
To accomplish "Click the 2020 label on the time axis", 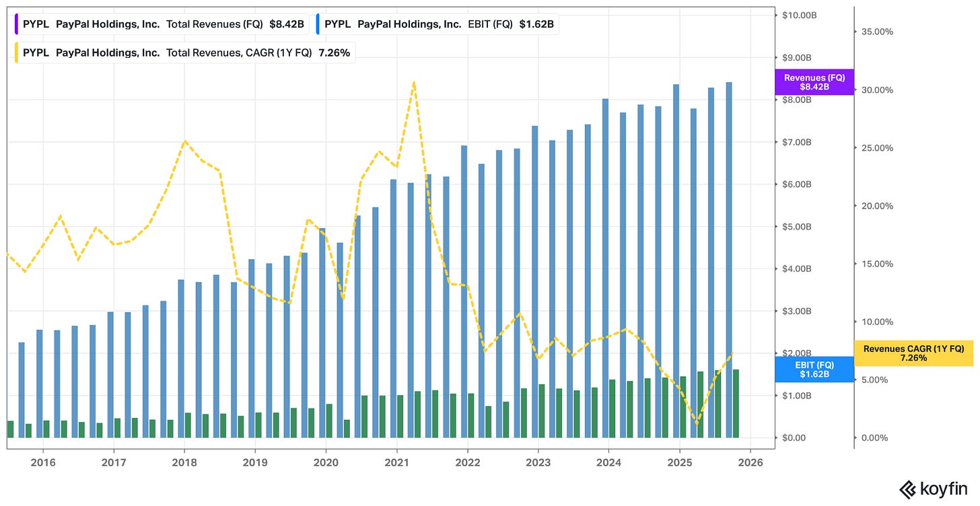I will (326, 462).
